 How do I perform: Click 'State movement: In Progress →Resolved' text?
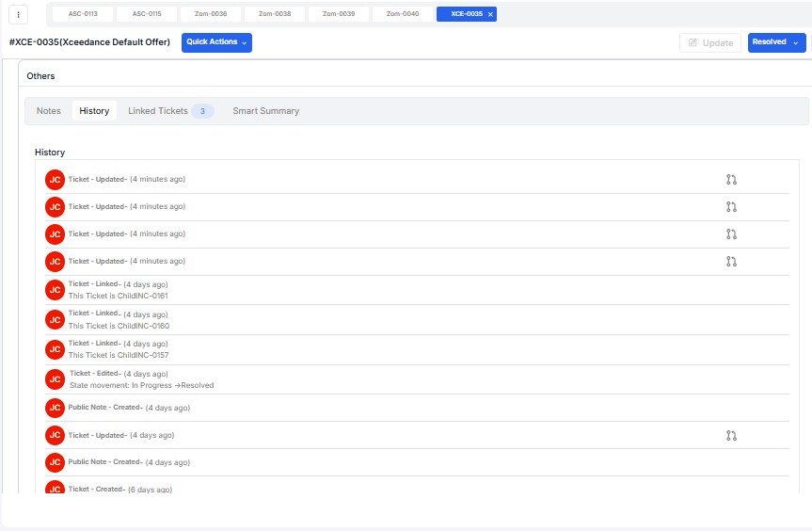tap(141, 385)
